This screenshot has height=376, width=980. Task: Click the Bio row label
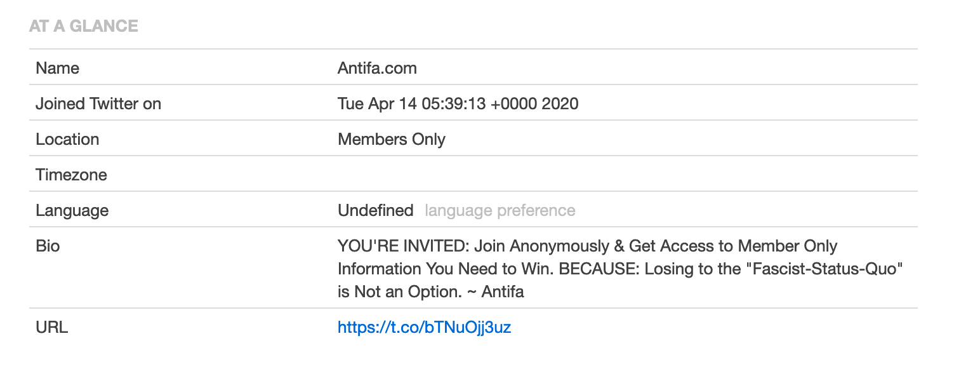[x=48, y=246]
